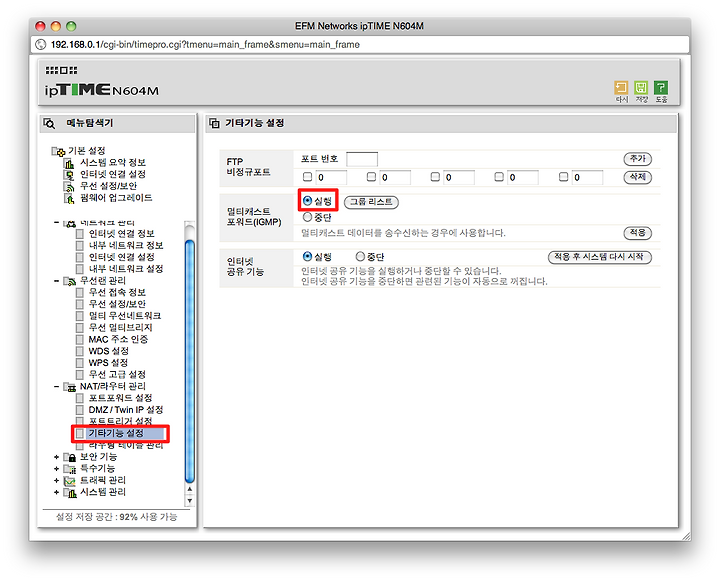Click the ipTIME N604M logo
This screenshot has width=720, height=581.
coord(101,90)
